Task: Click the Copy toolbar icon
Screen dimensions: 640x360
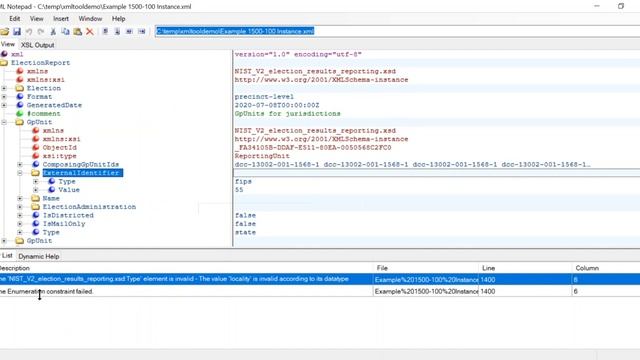Action: tap(65, 31)
